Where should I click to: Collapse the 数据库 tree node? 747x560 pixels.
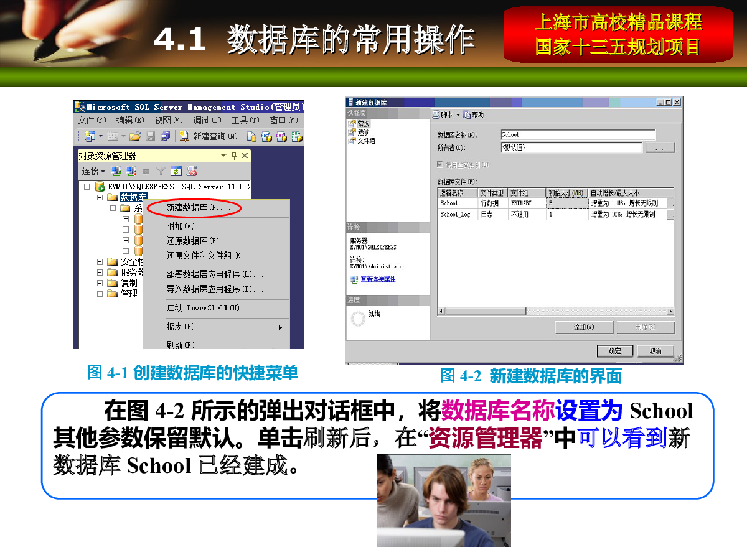(100, 197)
